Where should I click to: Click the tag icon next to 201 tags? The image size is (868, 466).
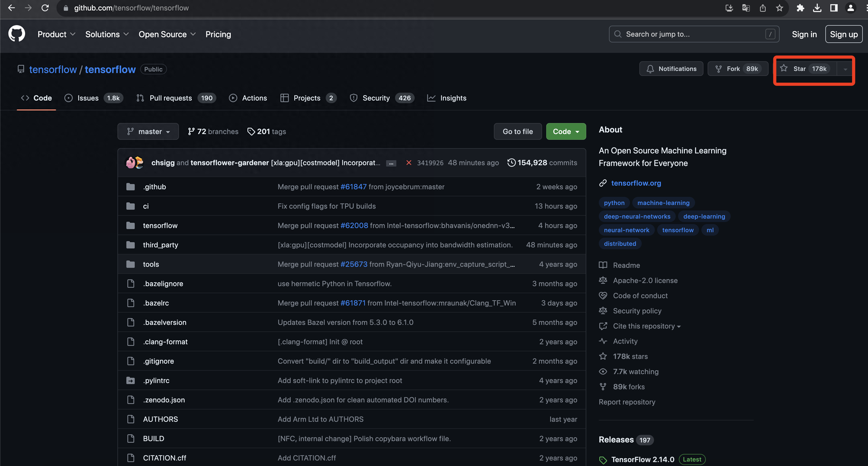pos(251,131)
